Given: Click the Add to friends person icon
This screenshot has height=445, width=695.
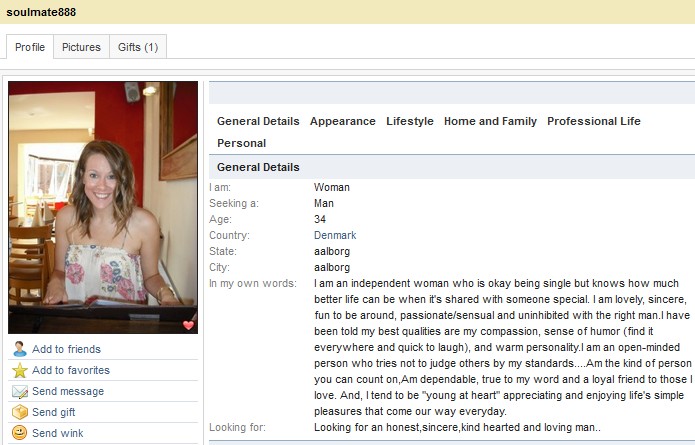Looking at the screenshot, I should pyautogui.click(x=20, y=349).
